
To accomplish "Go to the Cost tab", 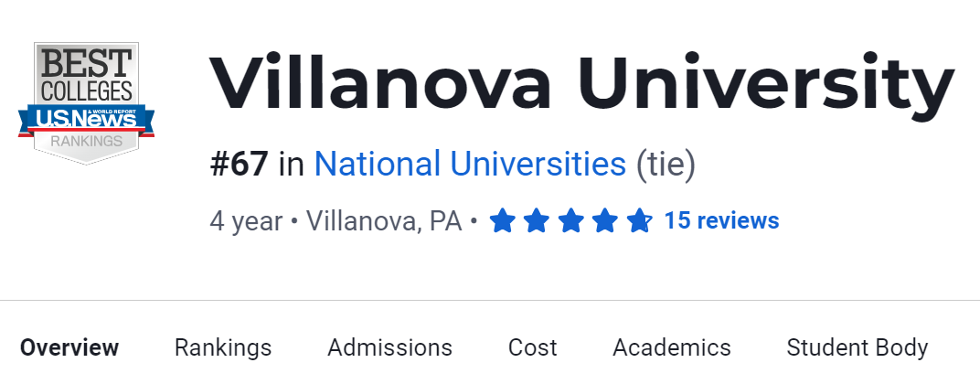I will tap(532, 347).
